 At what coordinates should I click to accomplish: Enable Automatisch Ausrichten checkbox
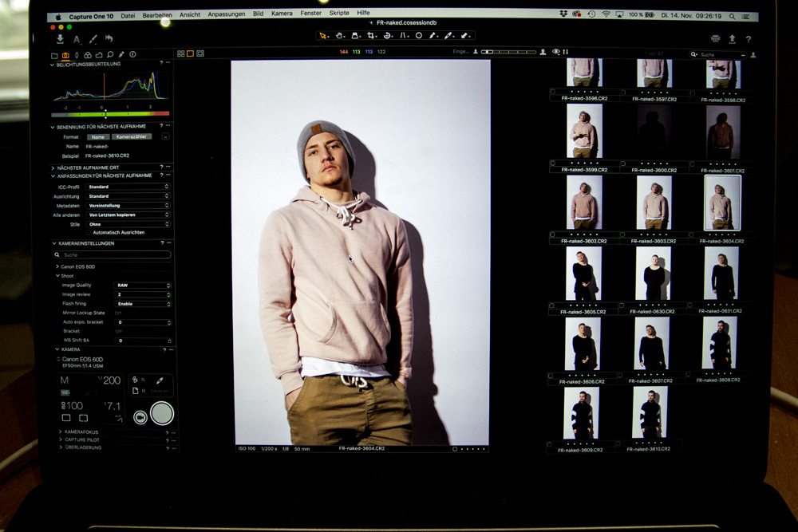click(89, 232)
